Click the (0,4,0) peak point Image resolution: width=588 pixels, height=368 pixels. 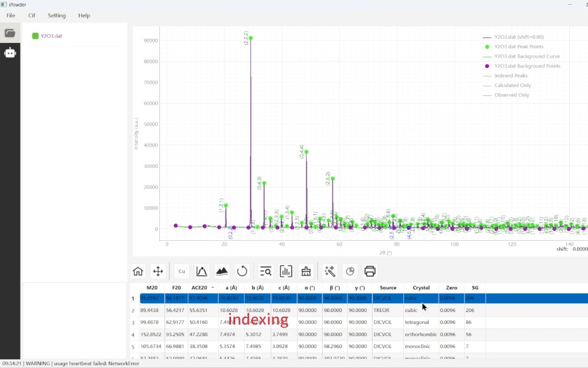(x=264, y=183)
